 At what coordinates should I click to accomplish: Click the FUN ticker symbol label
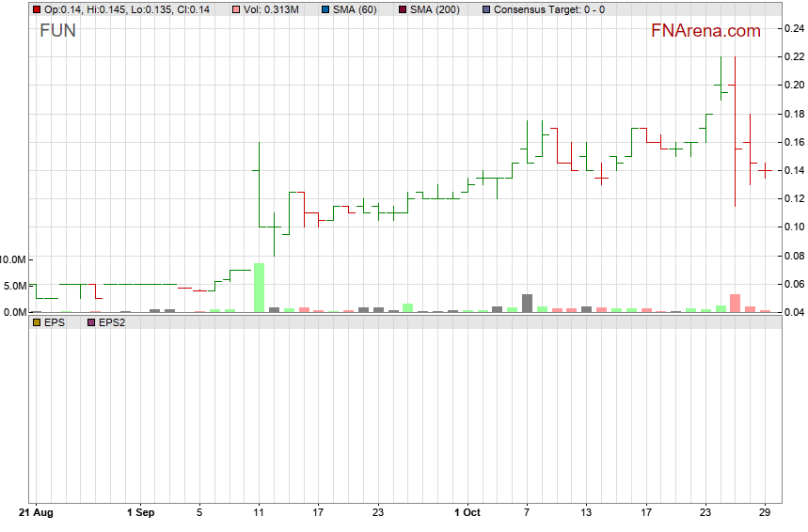(57, 31)
